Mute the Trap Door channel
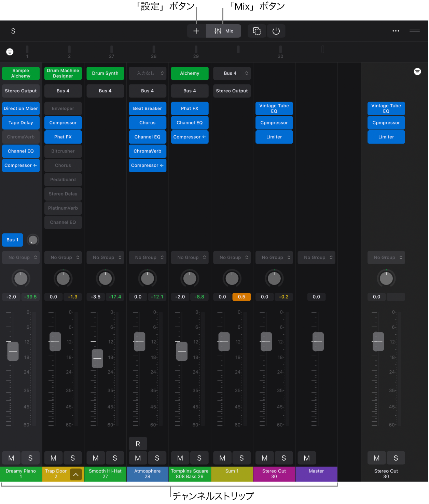Image resolution: width=429 pixels, height=504 pixels. tap(54, 458)
